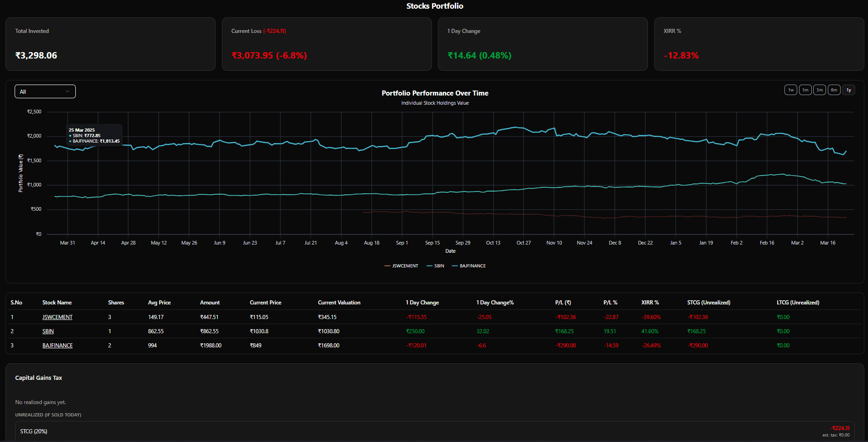The height and width of the screenshot is (442, 868).
Task: Open the BAJFINANCE stock link
Action: pyautogui.click(x=58, y=346)
